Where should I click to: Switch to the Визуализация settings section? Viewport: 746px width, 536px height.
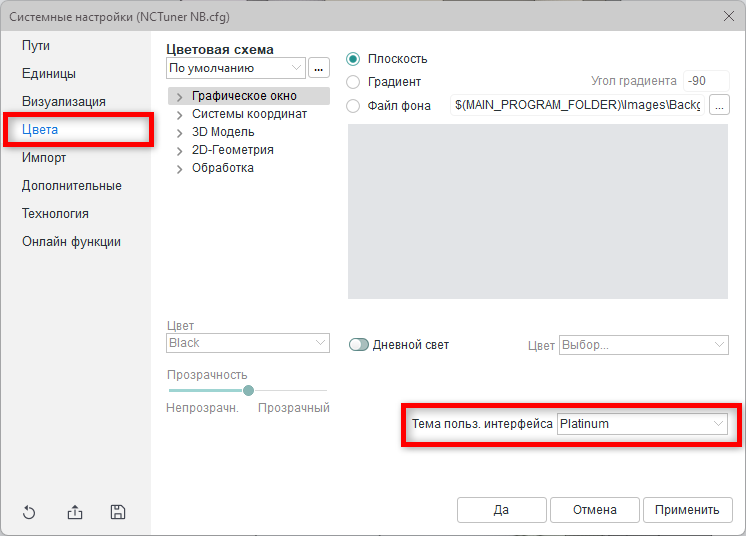pos(64,102)
